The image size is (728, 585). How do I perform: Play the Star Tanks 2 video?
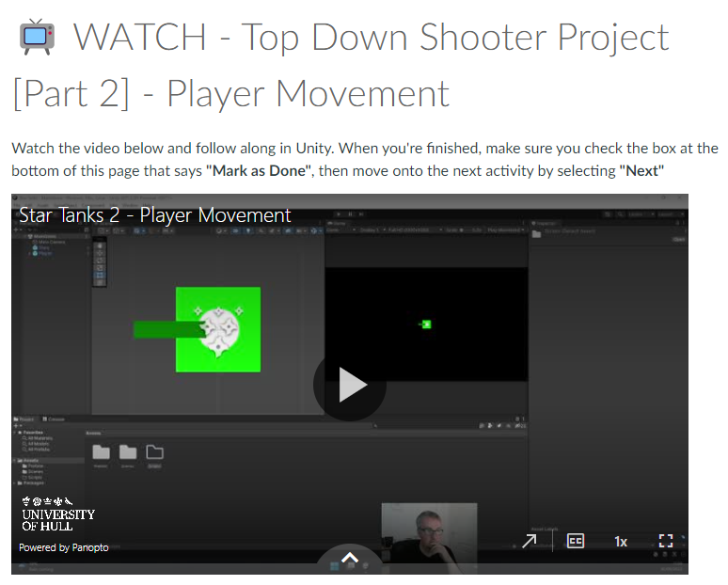tap(350, 385)
